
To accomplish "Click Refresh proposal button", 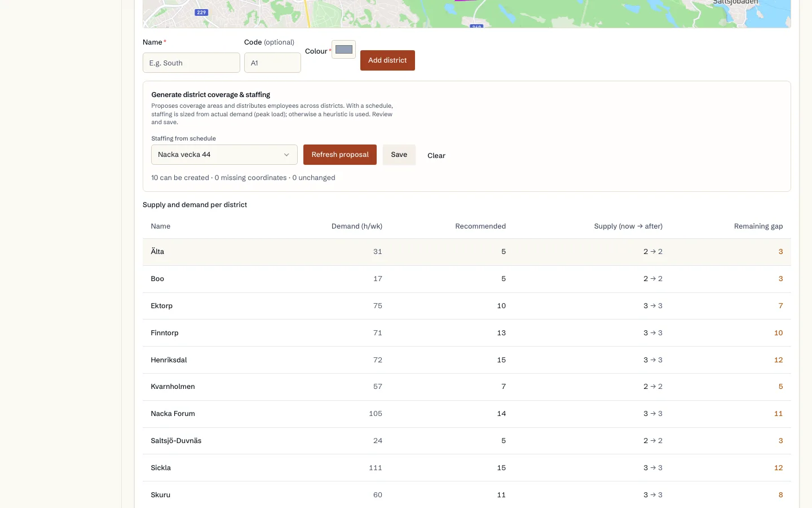I will [340, 155].
